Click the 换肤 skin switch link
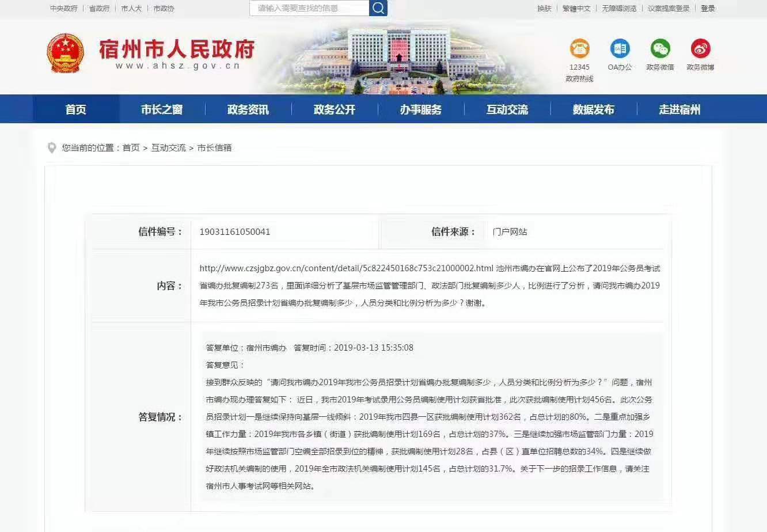767x532 pixels. pyautogui.click(x=544, y=9)
